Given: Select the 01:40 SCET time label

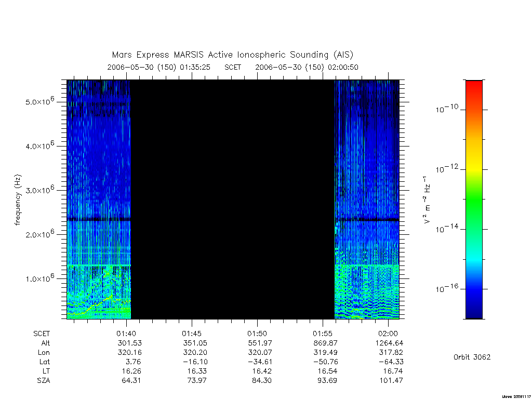Looking at the screenshot, I should pos(126,334).
